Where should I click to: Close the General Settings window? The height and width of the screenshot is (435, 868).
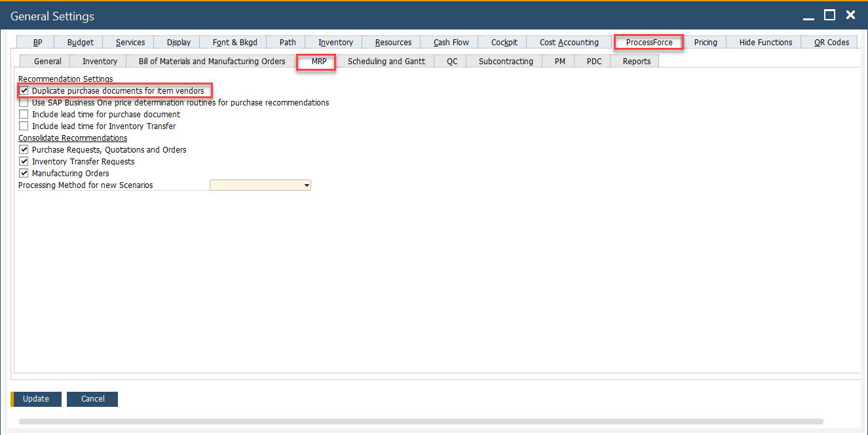tap(850, 15)
